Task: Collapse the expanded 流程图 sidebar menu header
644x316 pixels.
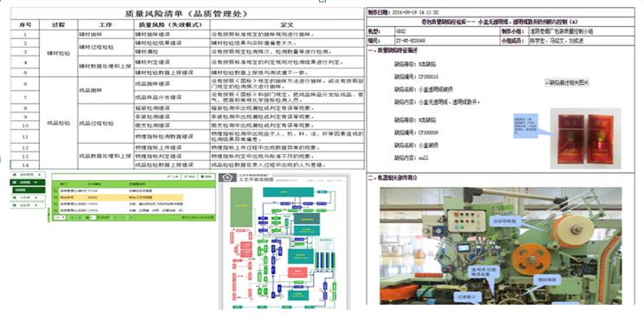Action: coord(28,182)
